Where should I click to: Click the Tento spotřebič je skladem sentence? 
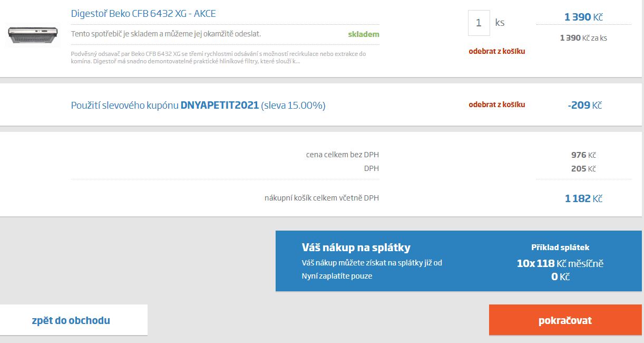[x=166, y=34]
